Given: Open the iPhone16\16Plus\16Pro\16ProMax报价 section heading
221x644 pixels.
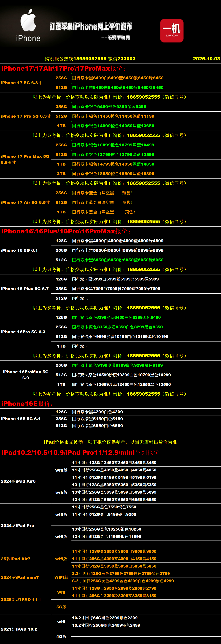Looking at the screenshot, I should pos(66,231).
